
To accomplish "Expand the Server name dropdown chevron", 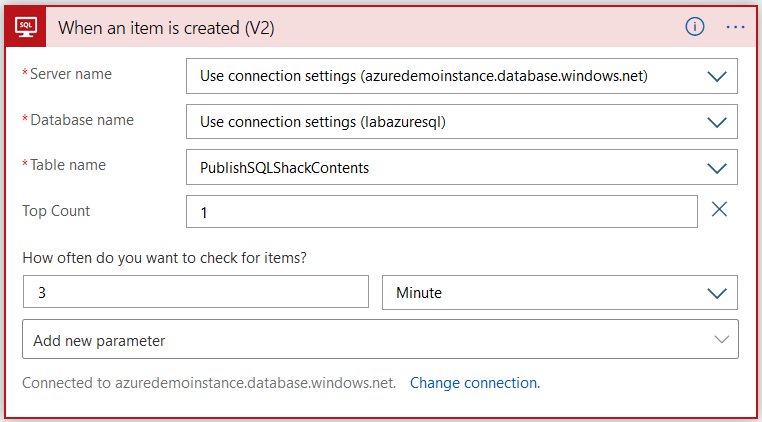I will click(716, 76).
